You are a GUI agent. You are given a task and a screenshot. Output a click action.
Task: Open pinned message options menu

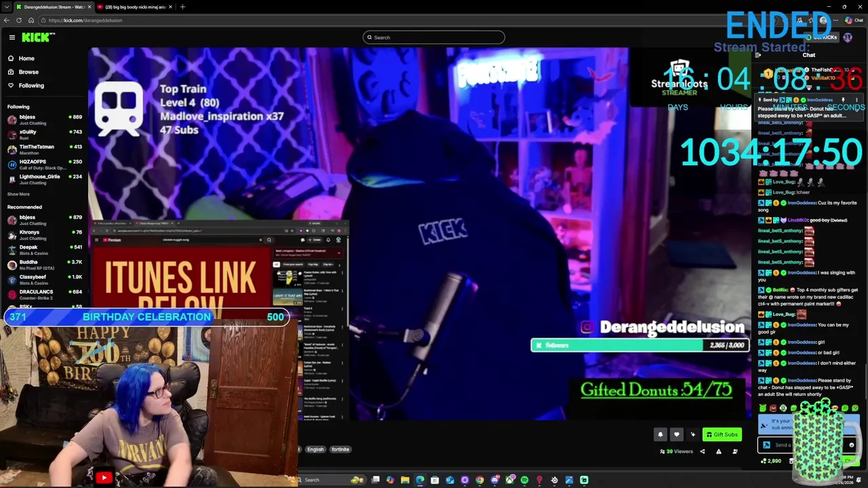[x=856, y=100]
